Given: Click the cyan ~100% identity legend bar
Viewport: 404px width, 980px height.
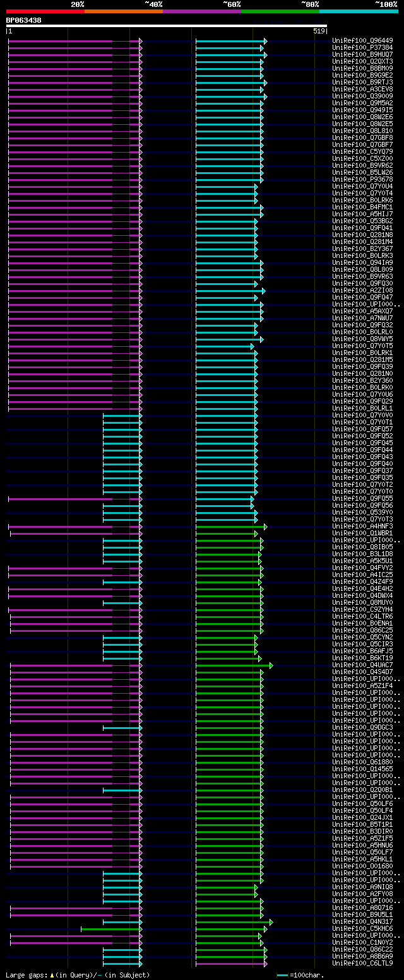Looking at the screenshot, I should click(x=359, y=11).
